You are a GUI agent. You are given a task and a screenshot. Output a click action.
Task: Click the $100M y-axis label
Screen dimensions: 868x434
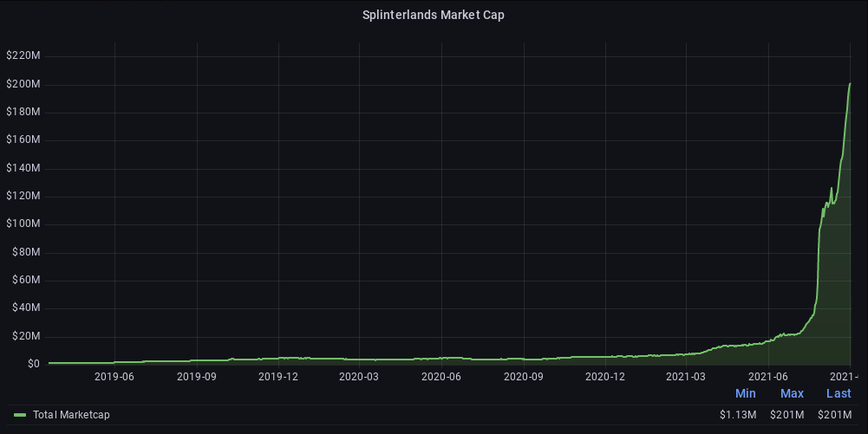23,223
